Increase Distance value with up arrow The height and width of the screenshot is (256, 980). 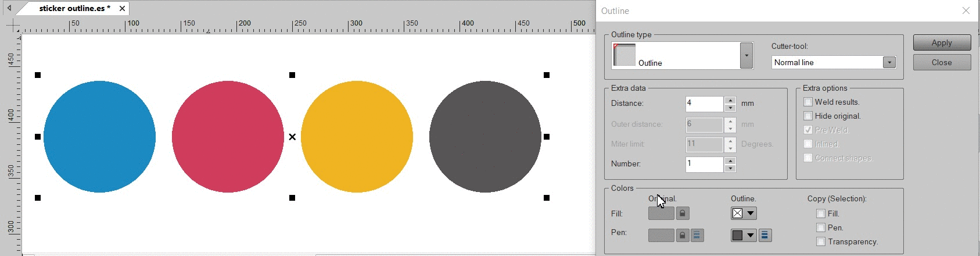[x=730, y=100]
